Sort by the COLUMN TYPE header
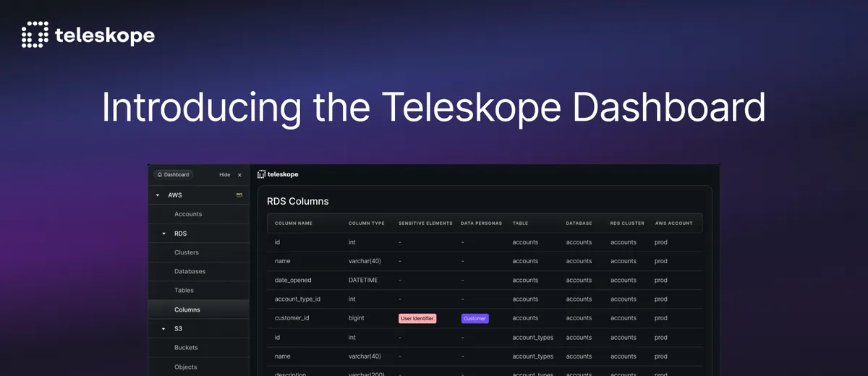868x376 pixels. (367, 223)
